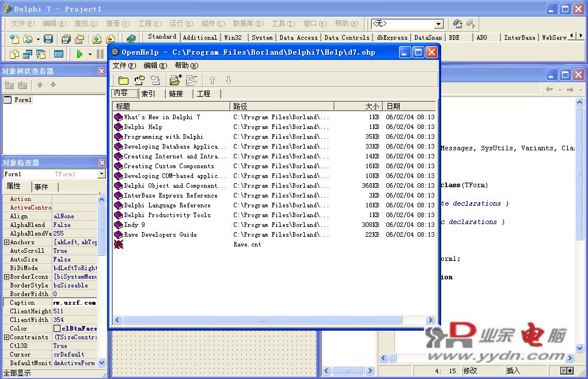Open the dropdown arrow beside Open icon
This screenshot has width=588, height=379.
click(38, 39)
